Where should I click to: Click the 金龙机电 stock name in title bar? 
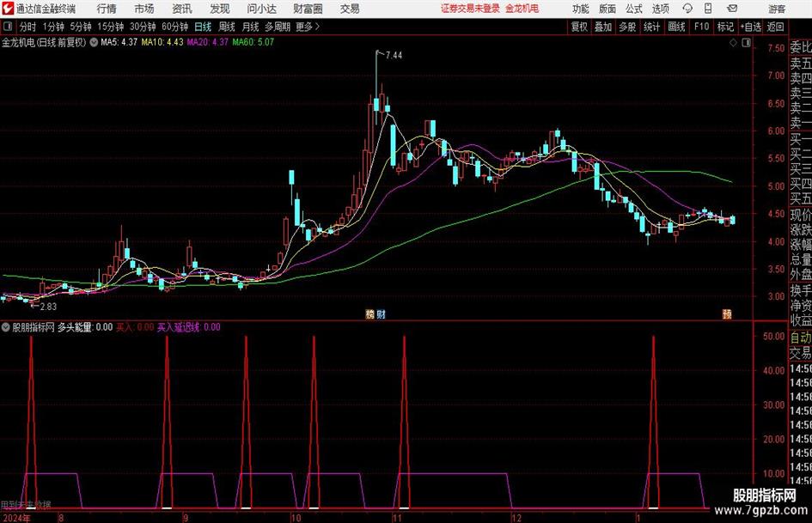522,9
